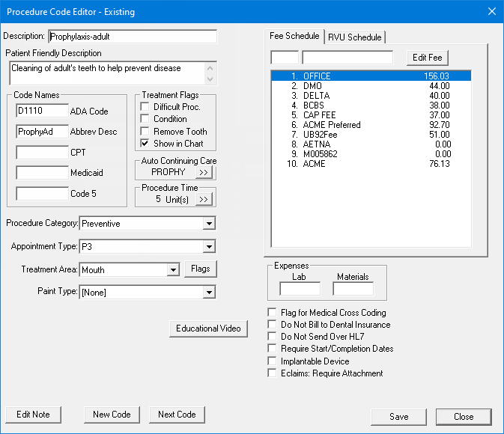Toggle Remove Tooth flag
The image size is (504, 434).
click(146, 131)
